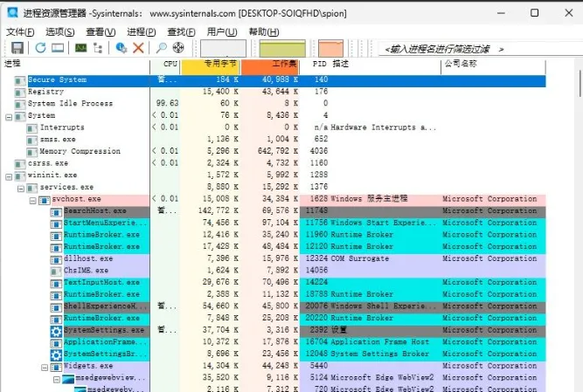This screenshot has height=392, width=583.
Task: Sort by the 公司名称 column header
Action: point(493,65)
